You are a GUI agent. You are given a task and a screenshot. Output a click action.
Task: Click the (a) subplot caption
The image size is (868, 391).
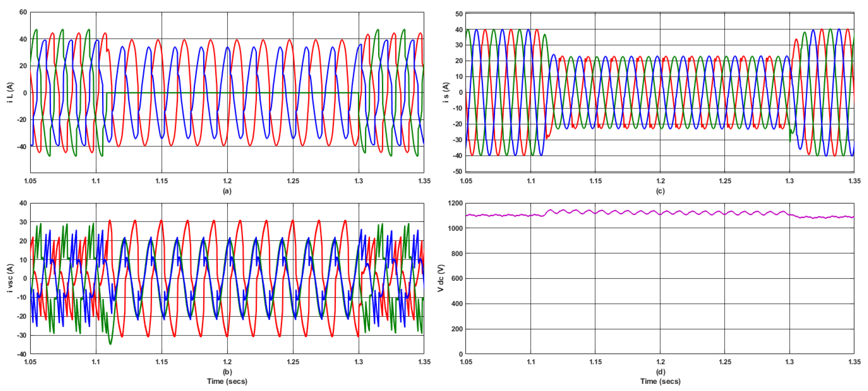(227, 191)
